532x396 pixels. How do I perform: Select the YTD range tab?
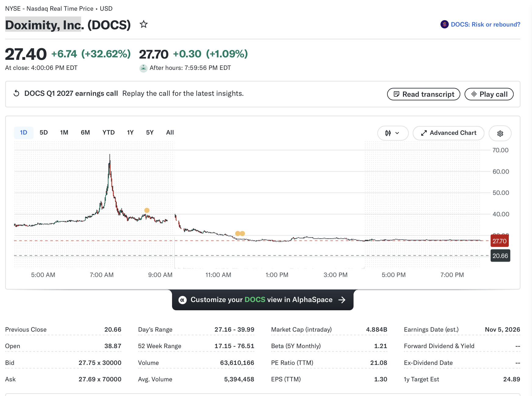[x=109, y=132]
